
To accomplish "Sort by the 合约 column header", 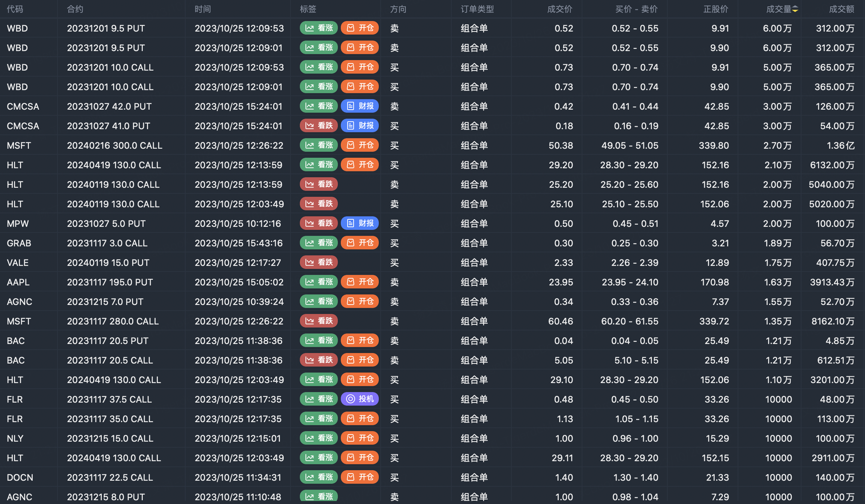I will point(75,9).
